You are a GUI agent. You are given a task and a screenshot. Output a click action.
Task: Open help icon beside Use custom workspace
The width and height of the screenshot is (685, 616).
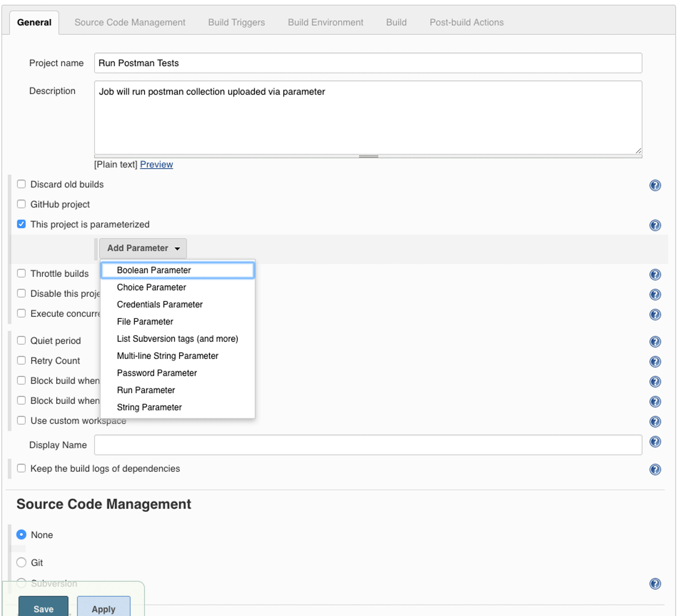pos(655,421)
